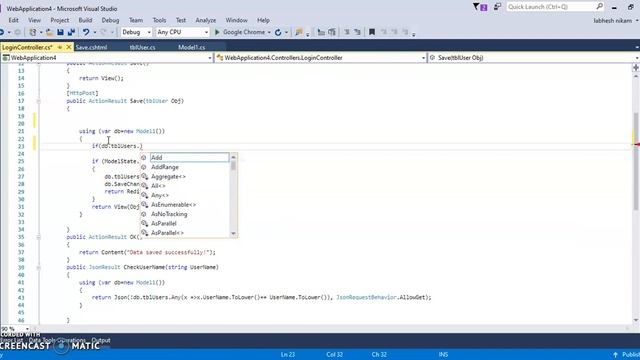Click the editor split window handle
640x360 pixels.
[636, 68]
